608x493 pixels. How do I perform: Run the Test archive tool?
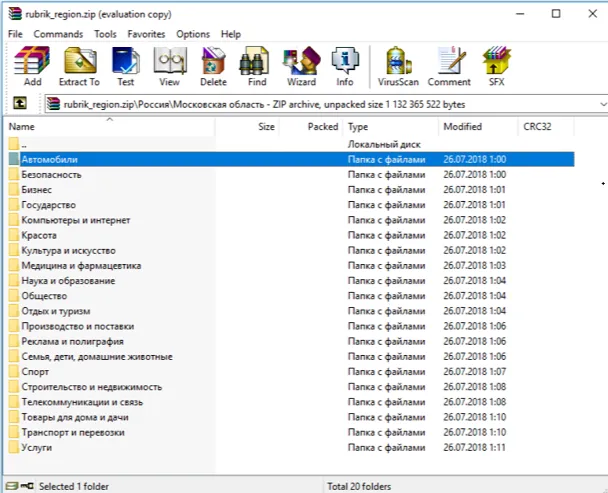point(125,66)
